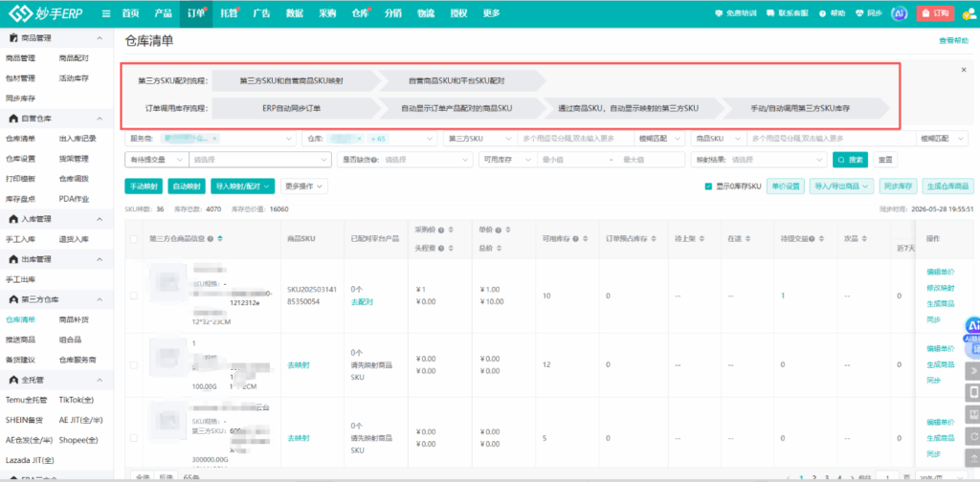Open 商品补货 in the sidebar
Screen dimensions: 980x482
pos(74,319)
